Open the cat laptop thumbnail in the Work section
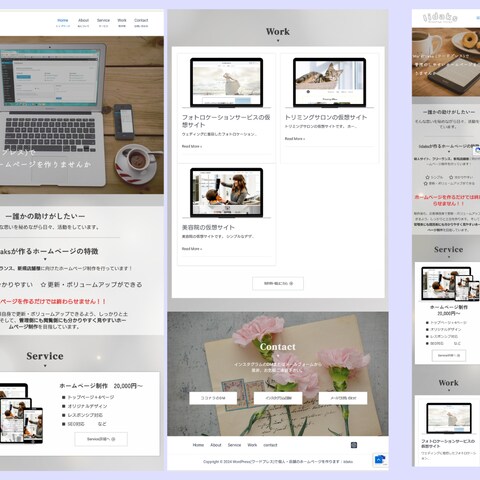 330,82
